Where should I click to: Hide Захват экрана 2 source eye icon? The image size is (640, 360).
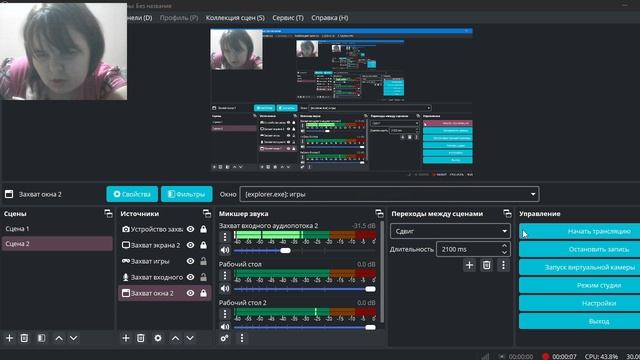coord(191,245)
